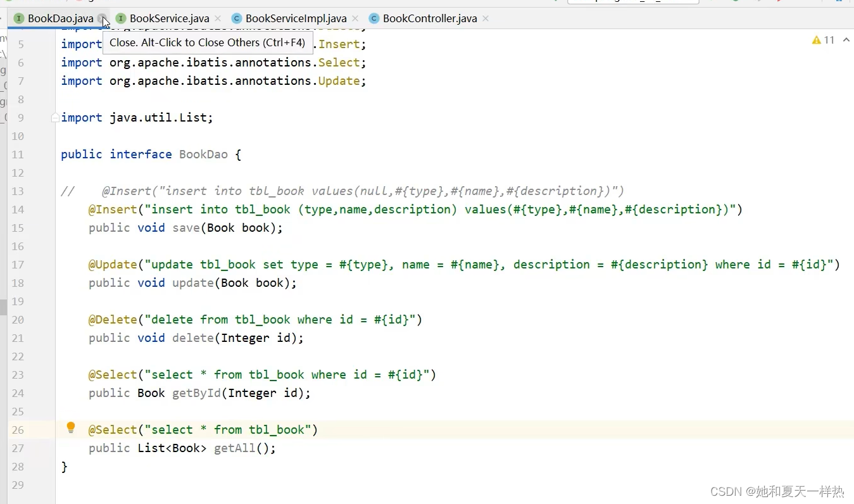Click line number 20 in gutter
This screenshot has height=504, width=854.
(18, 320)
